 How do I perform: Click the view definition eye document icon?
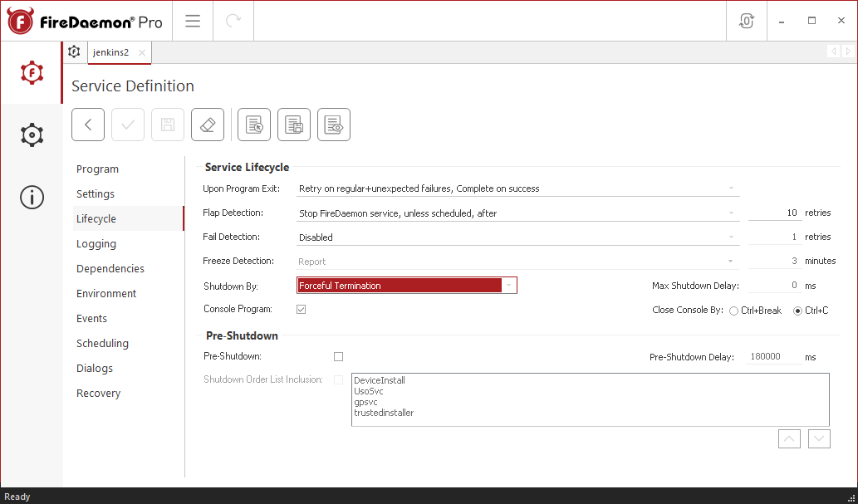[334, 125]
